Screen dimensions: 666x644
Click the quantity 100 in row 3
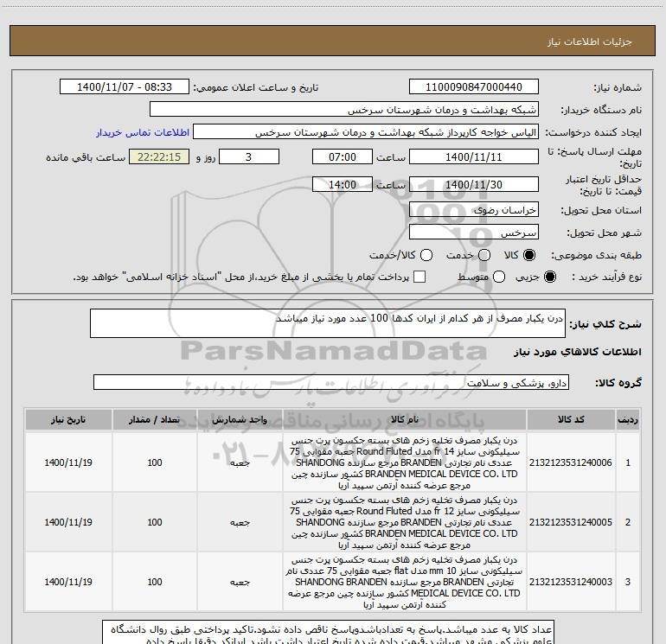(155, 582)
